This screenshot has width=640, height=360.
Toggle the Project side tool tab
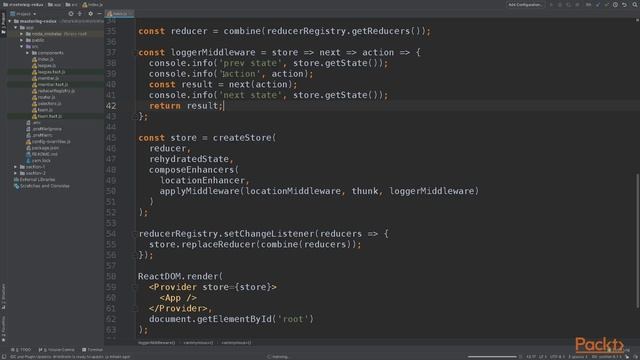click(x=3, y=23)
